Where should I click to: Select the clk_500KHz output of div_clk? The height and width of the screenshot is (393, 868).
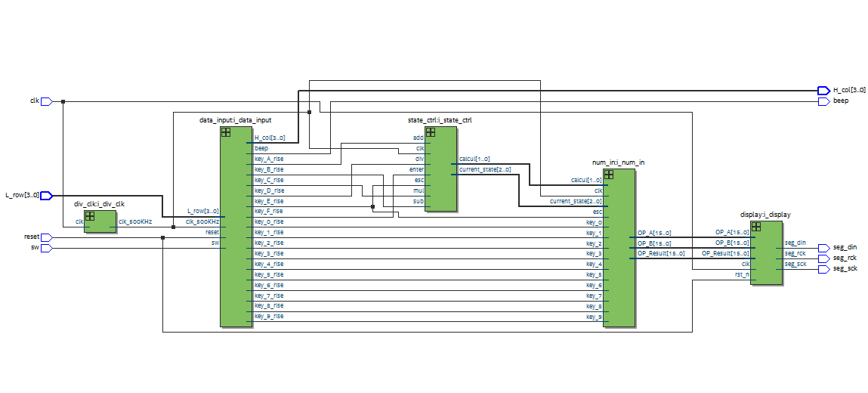[135, 221]
